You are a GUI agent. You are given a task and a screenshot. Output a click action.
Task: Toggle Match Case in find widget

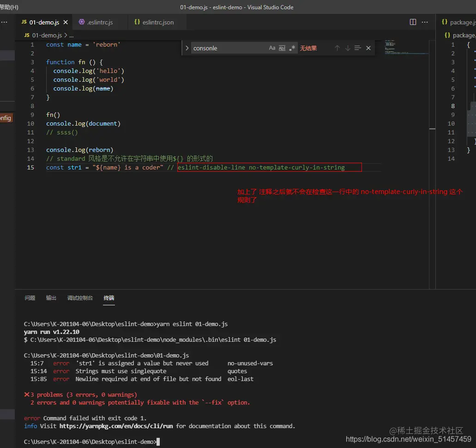pos(272,48)
